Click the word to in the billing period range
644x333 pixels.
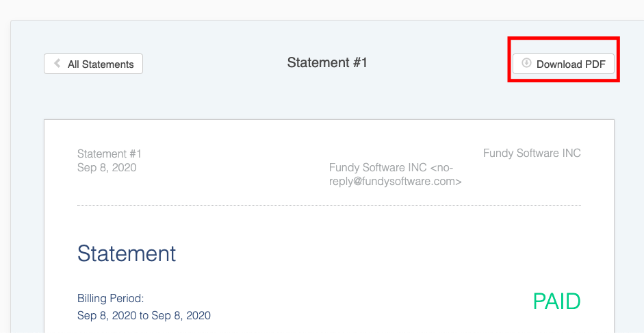click(x=144, y=316)
